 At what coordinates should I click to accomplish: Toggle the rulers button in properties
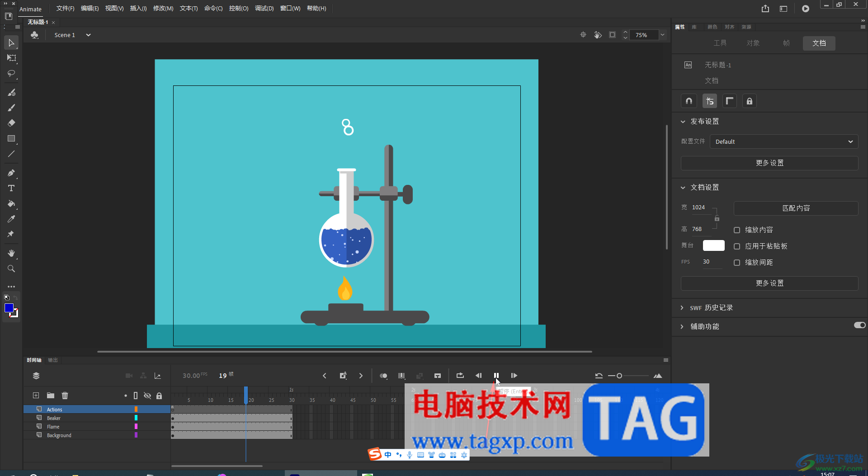coord(730,101)
